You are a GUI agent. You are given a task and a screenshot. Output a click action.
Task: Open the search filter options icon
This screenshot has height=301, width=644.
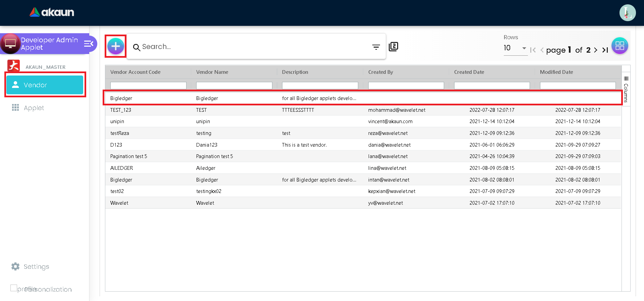tap(376, 47)
